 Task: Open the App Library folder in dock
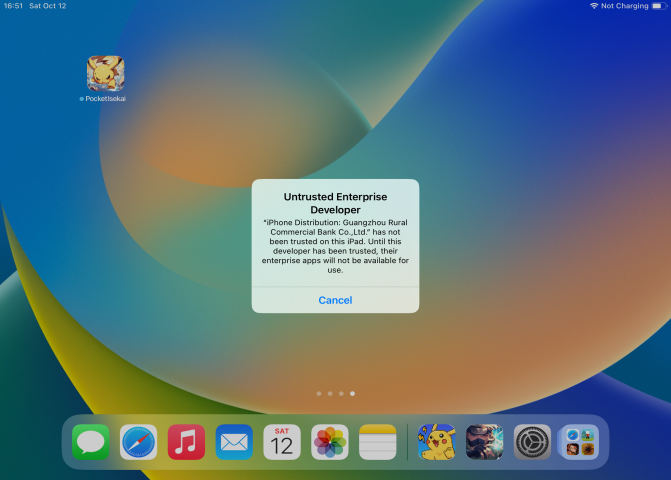point(580,442)
